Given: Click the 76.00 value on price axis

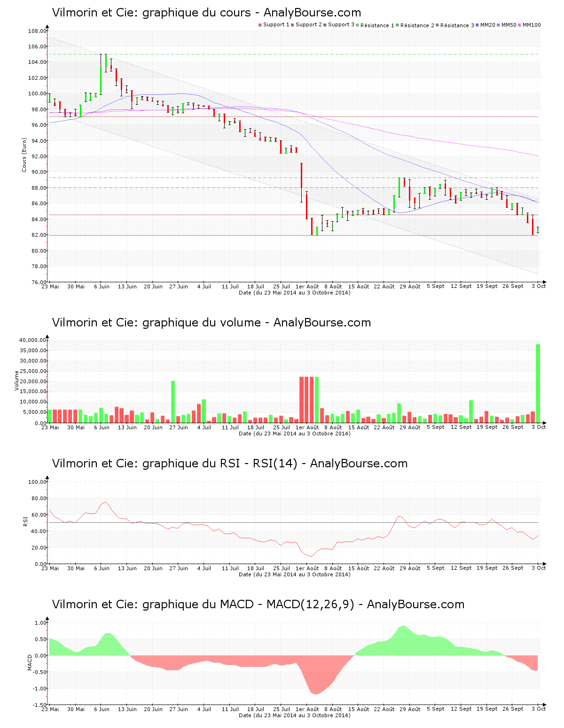Looking at the screenshot, I should [39, 282].
